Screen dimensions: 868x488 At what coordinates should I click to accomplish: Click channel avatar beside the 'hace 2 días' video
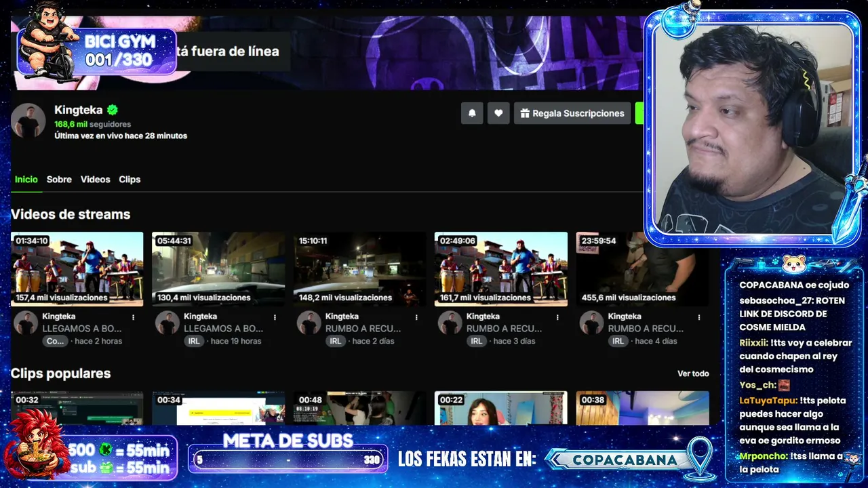coord(309,323)
